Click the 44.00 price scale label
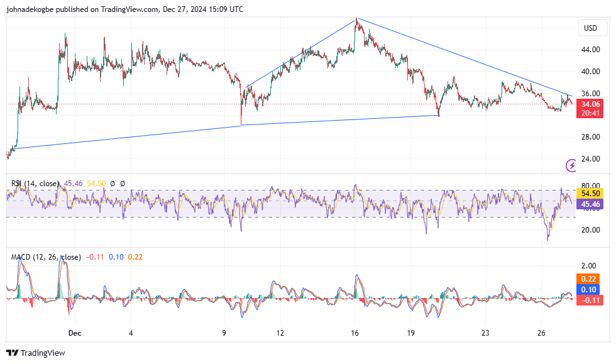Image resolution: width=616 pixels, height=364 pixels. 590,50
